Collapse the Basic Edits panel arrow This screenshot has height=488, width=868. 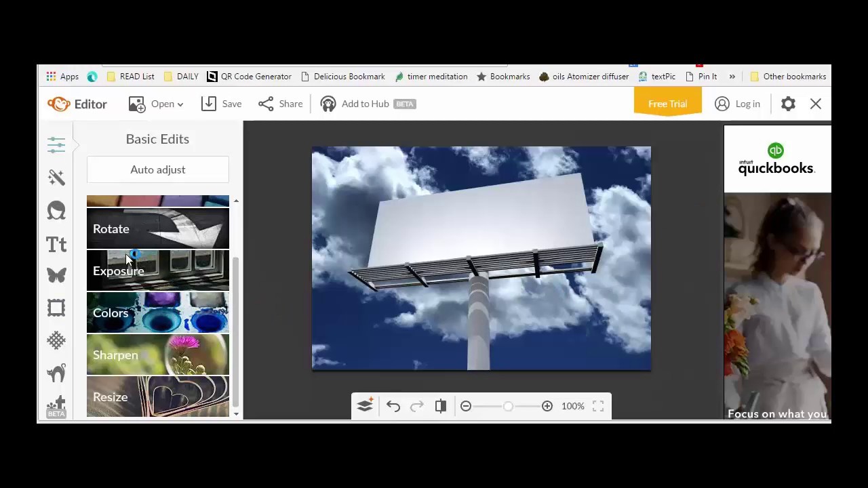pos(76,144)
